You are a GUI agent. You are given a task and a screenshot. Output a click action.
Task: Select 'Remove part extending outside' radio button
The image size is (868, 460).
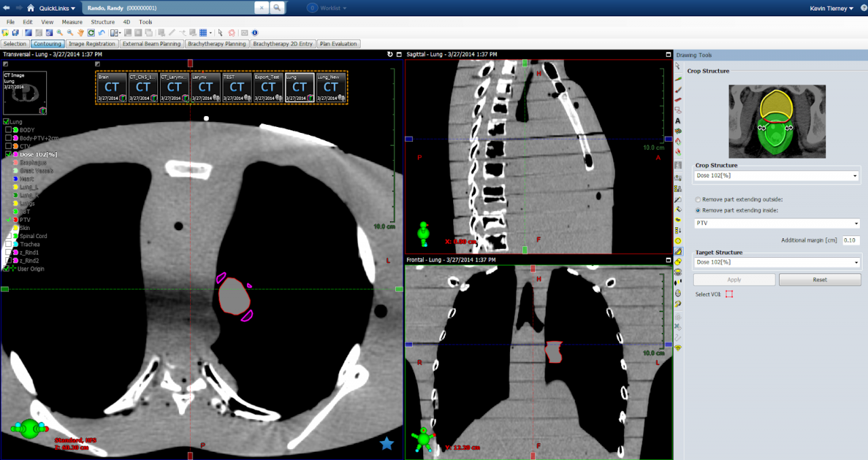pos(698,199)
